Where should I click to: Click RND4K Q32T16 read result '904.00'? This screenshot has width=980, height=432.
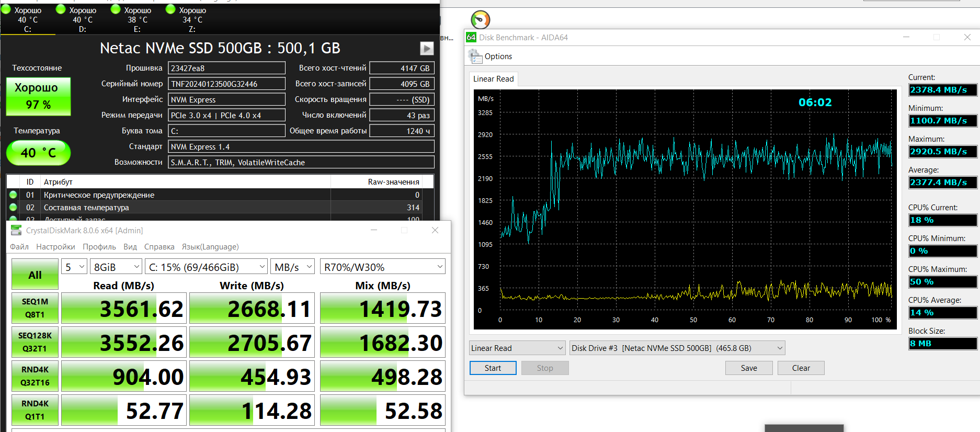point(124,377)
